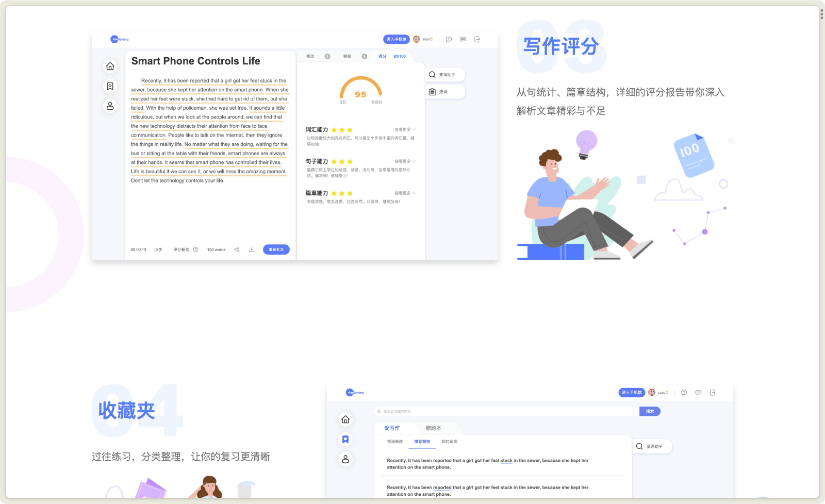
Task: Click the logout icon in the favorites screenshot header
Action: click(x=713, y=393)
